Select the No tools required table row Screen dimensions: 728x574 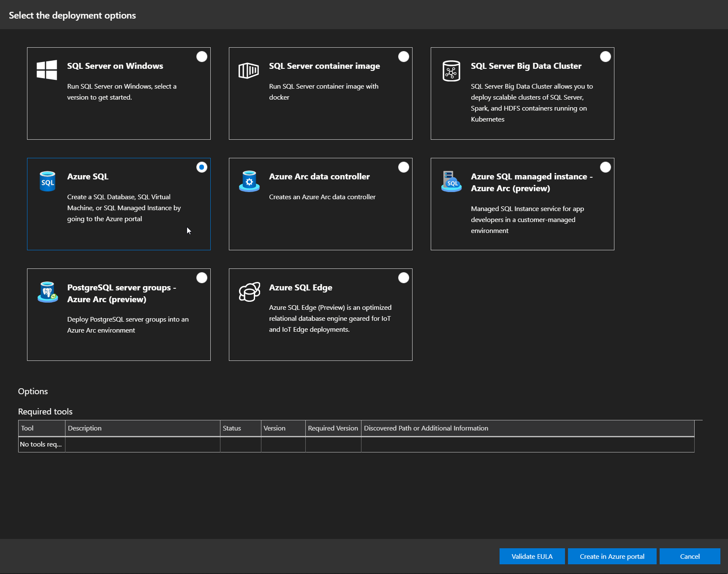point(41,444)
